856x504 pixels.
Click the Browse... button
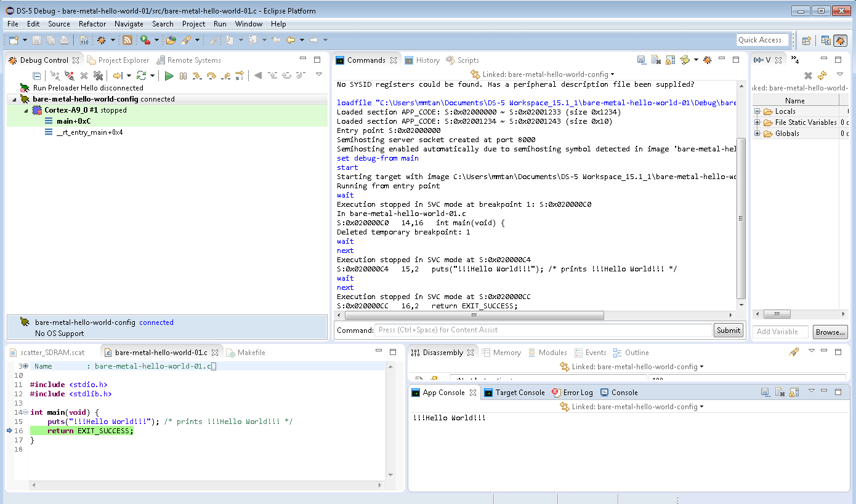click(x=830, y=332)
